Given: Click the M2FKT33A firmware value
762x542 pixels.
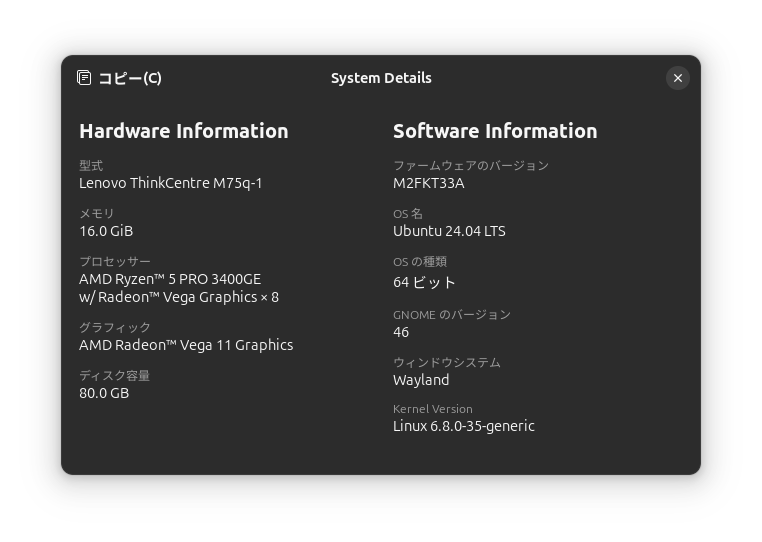Looking at the screenshot, I should 429,183.
